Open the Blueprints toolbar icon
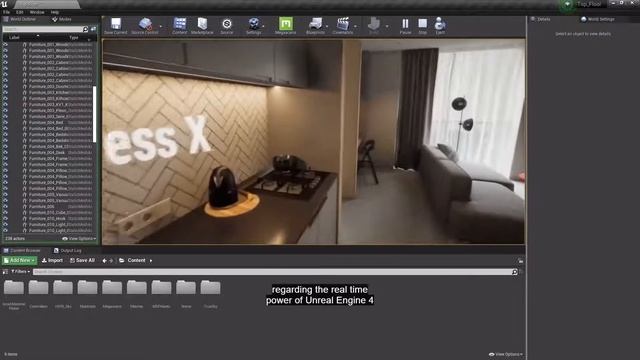The image size is (640, 360). tap(316, 24)
